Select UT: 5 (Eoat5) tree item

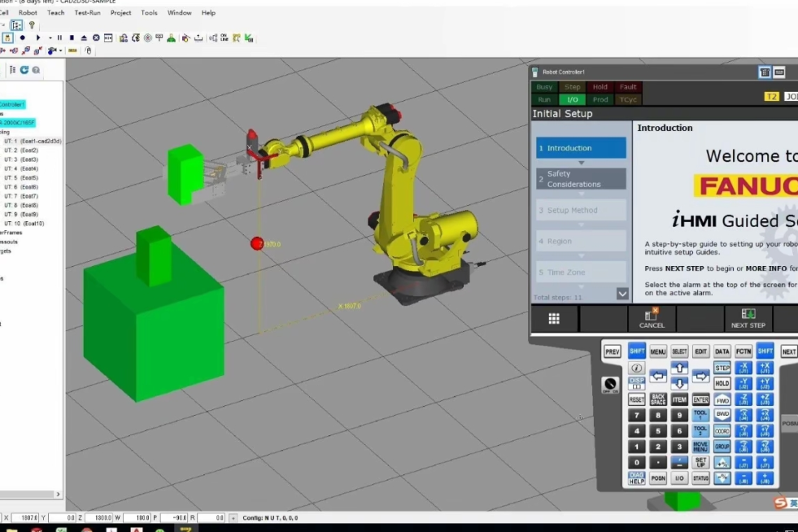(x=21, y=177)
